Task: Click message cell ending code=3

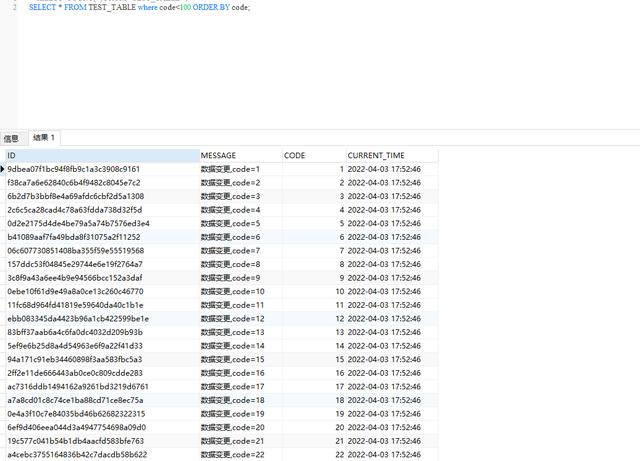Action: [x=240, y=196]
